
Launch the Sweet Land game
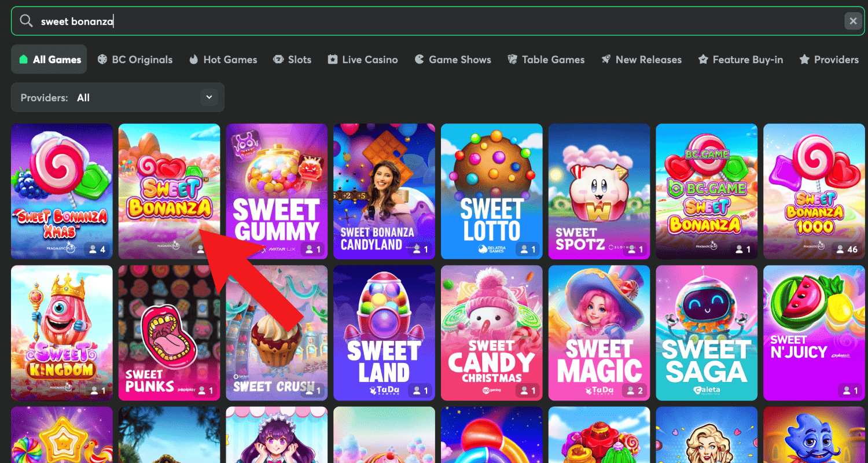[x=384, y=333]
